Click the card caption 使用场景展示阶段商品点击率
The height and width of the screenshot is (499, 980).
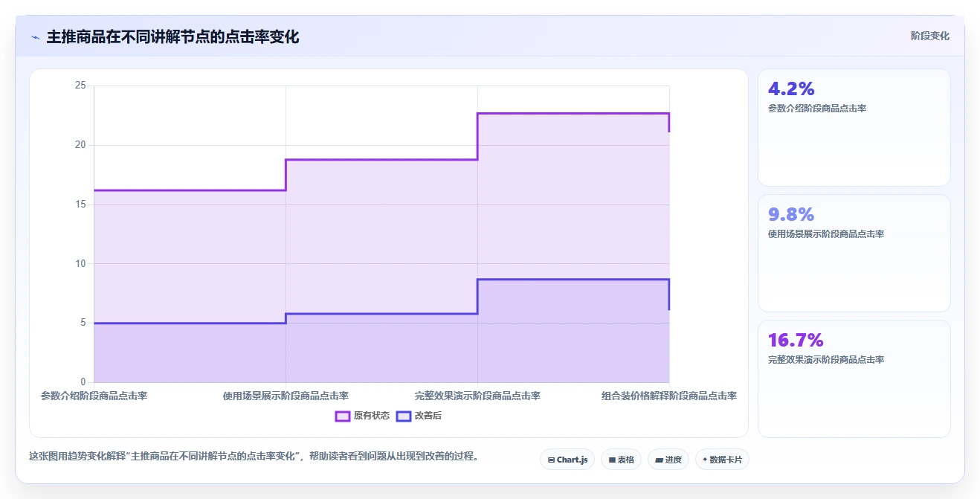click(x=826, y=234)
